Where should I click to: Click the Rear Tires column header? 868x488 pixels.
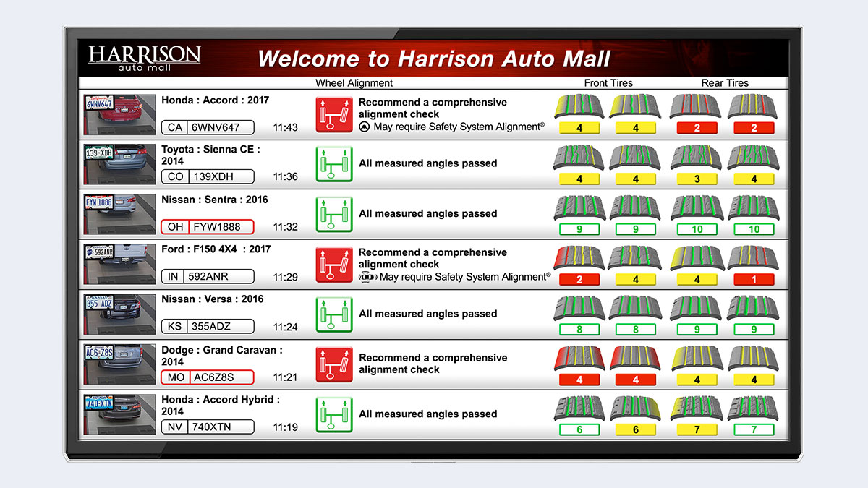pyautogui.click(x=725, y=83)
